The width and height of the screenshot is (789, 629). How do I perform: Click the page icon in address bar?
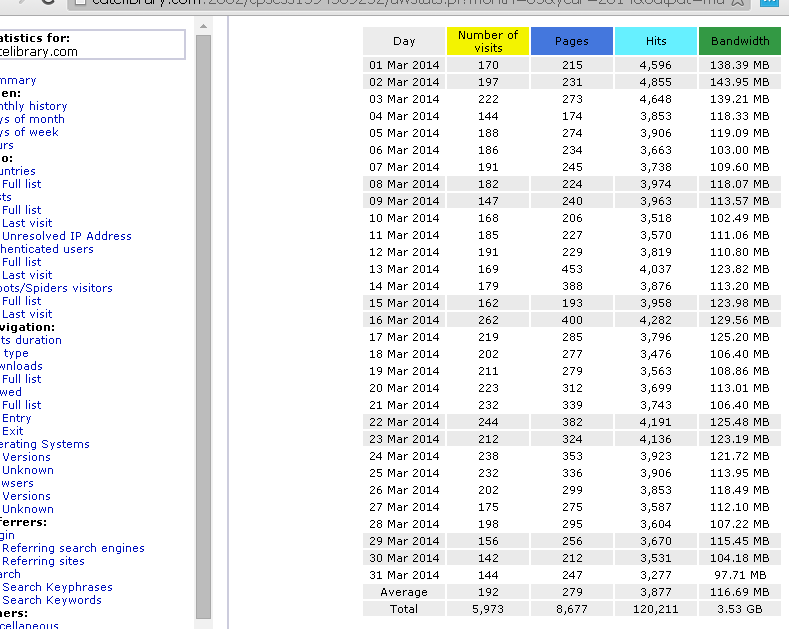[x=81, y=3]
